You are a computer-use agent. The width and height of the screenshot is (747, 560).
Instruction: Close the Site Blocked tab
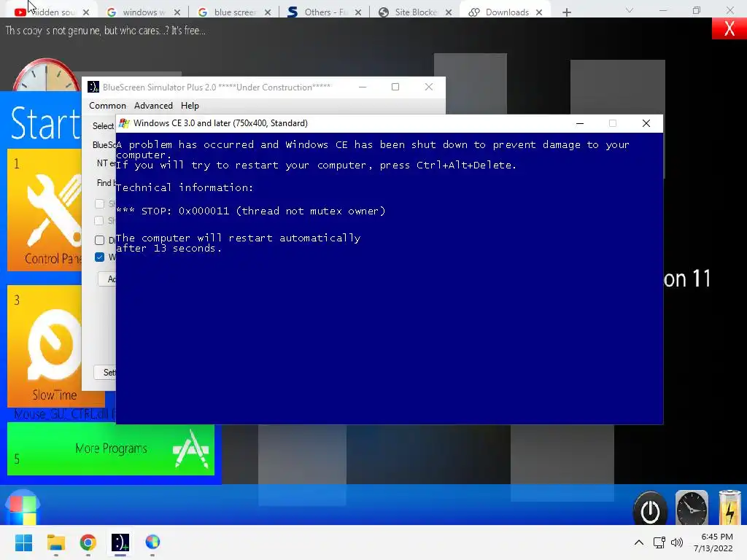pyautogui.click(x=449, y=12)
